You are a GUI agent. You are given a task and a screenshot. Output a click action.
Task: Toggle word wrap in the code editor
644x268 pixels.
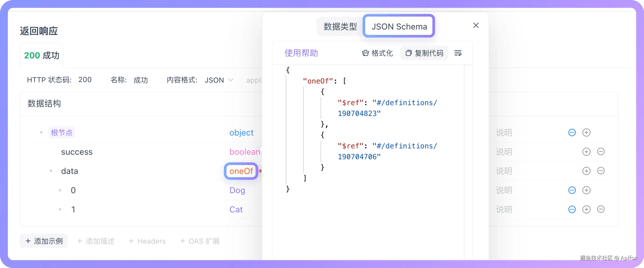[458, 53]
